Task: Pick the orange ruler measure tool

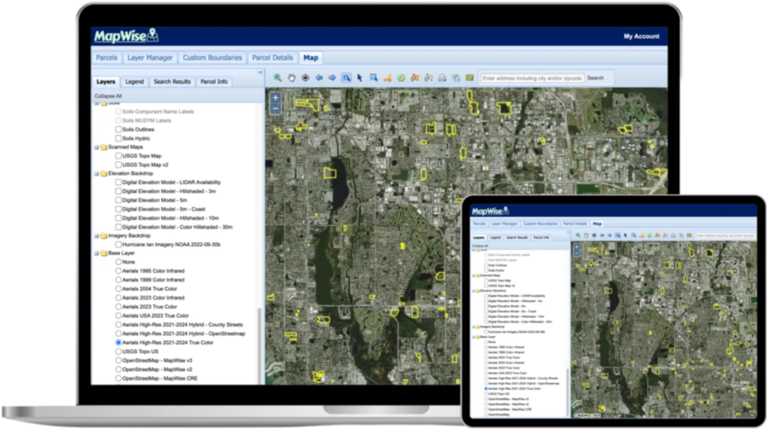Action: [x=387, y=78]
